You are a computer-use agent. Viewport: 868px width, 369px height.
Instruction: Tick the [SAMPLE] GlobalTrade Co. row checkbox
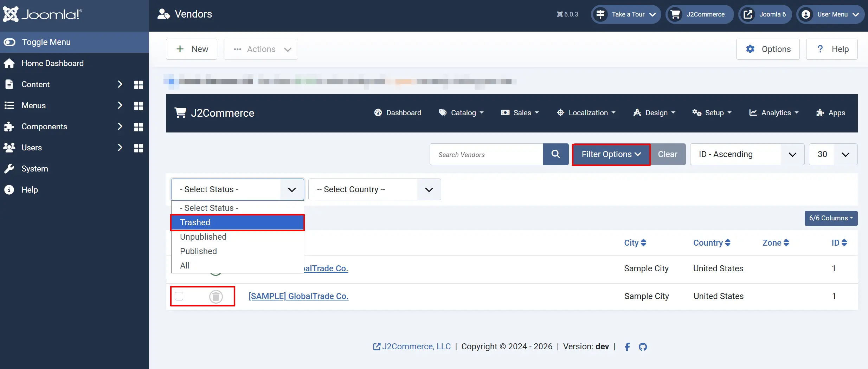click(179, 296)
